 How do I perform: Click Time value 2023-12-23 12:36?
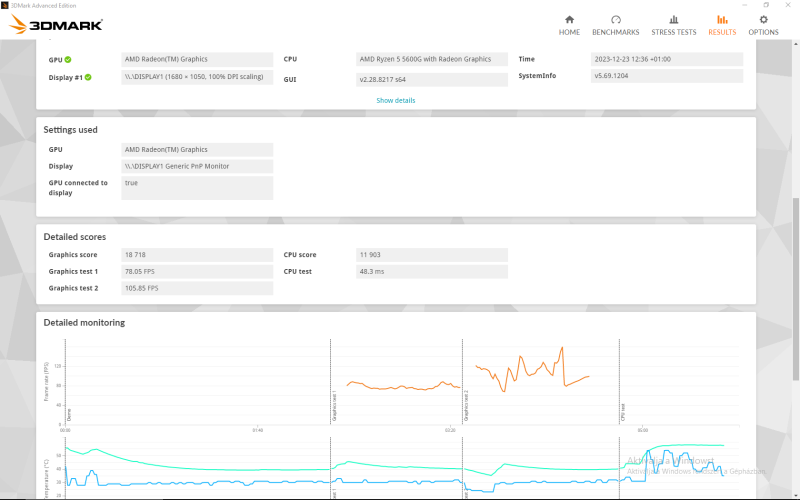click(667, 59)
